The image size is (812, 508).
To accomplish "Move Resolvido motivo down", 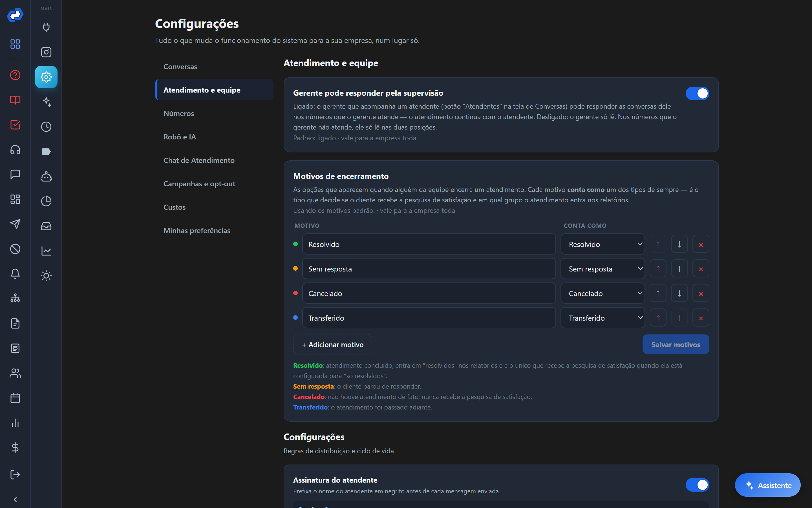I will pyautogui.click(x=679, y=244).
